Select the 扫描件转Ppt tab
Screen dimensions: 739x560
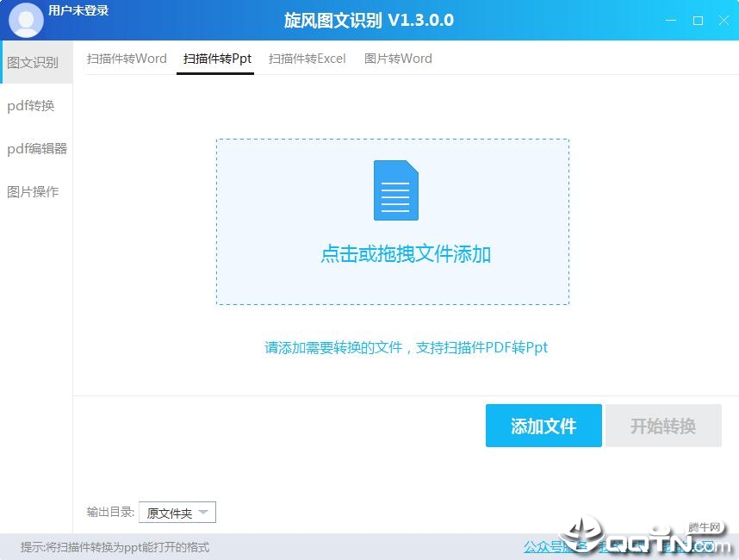217,59
